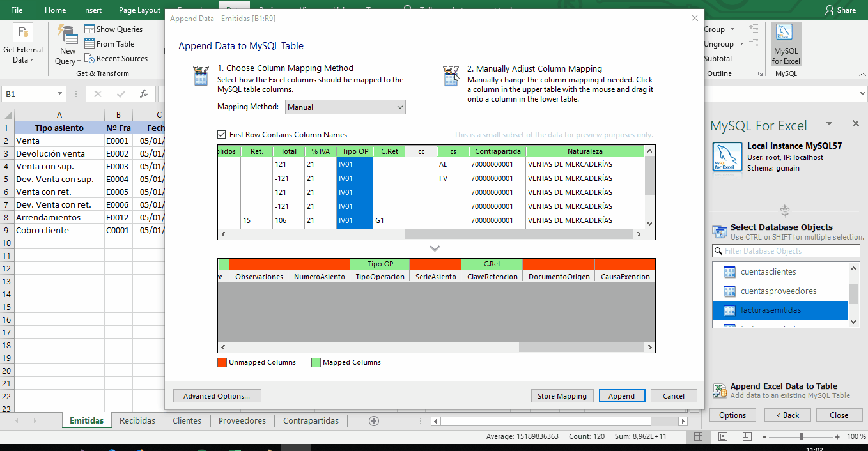This screenshot has width=868, height=451.
Task: Click the MySQL for Excel ribbon icon
Action: 786,43
